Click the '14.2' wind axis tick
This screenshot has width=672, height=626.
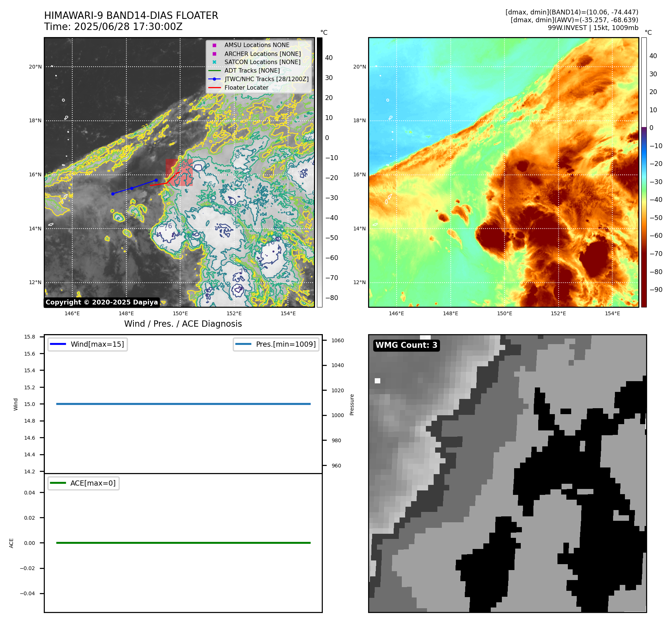(x=30, y=472)
